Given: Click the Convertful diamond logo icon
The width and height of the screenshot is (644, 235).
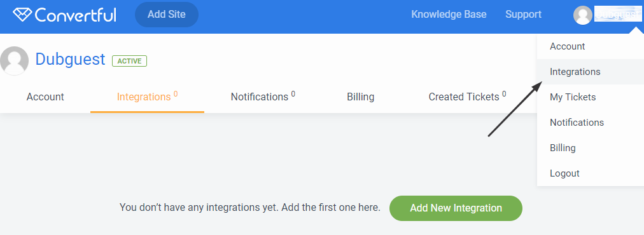Looking at the screenshot, I should (x=22, y=15).
